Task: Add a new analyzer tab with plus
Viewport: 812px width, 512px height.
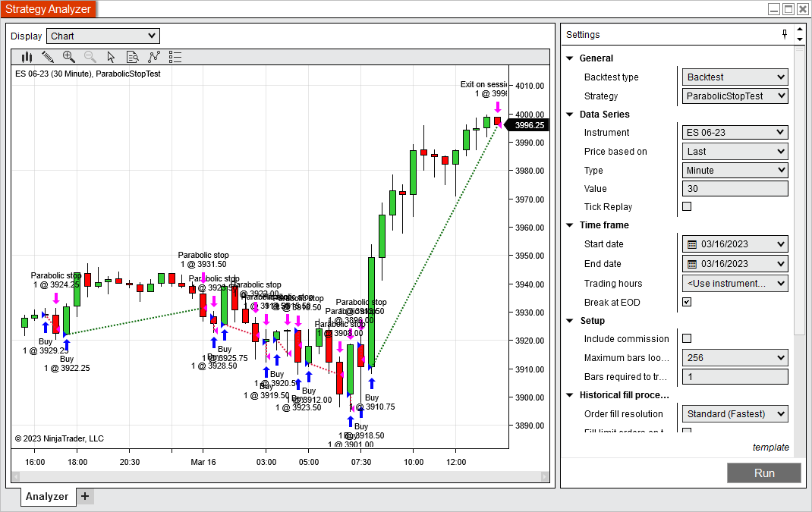Action: coord(85,497)
